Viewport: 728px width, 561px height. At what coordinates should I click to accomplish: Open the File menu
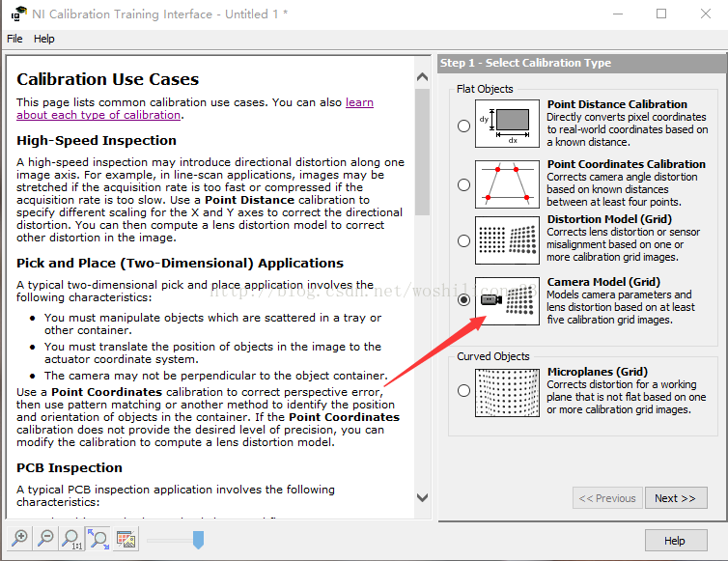14,39
